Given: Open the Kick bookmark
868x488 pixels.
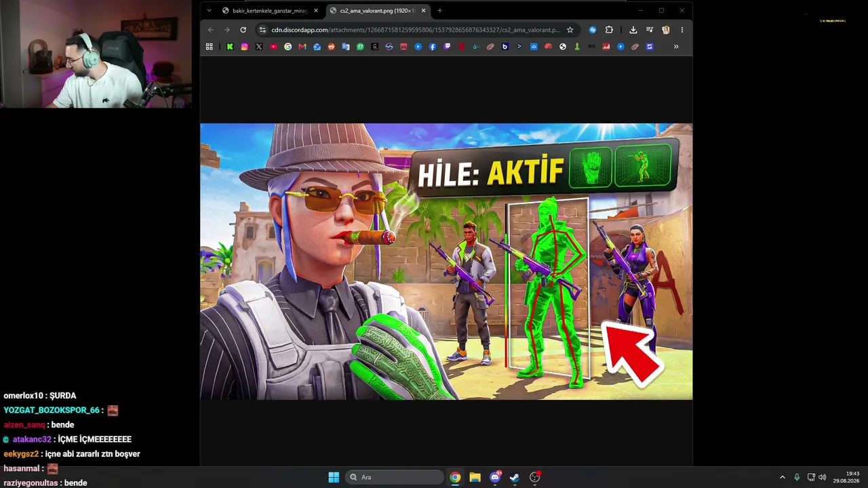Looking at the screenshot, I should coord(230,47).
